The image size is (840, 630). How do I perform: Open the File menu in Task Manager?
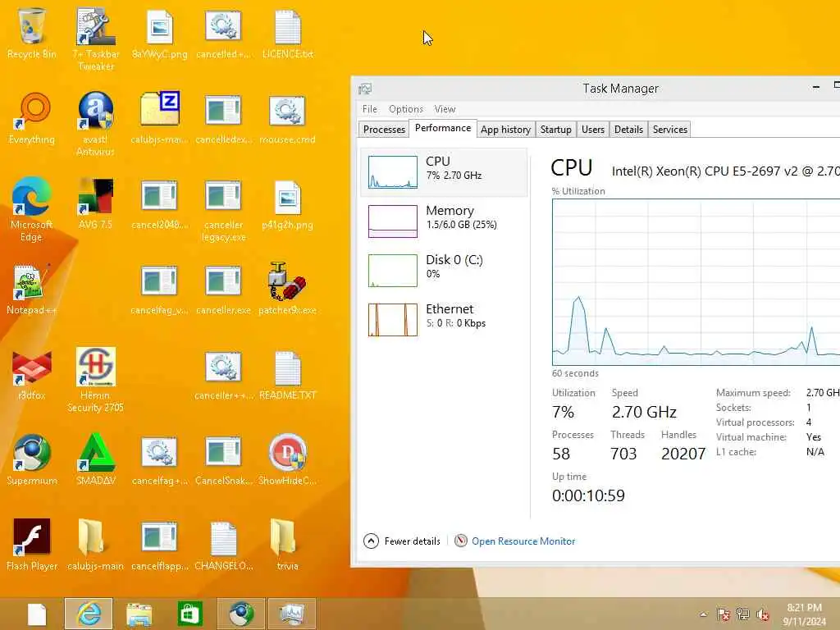tap(370, 109)
